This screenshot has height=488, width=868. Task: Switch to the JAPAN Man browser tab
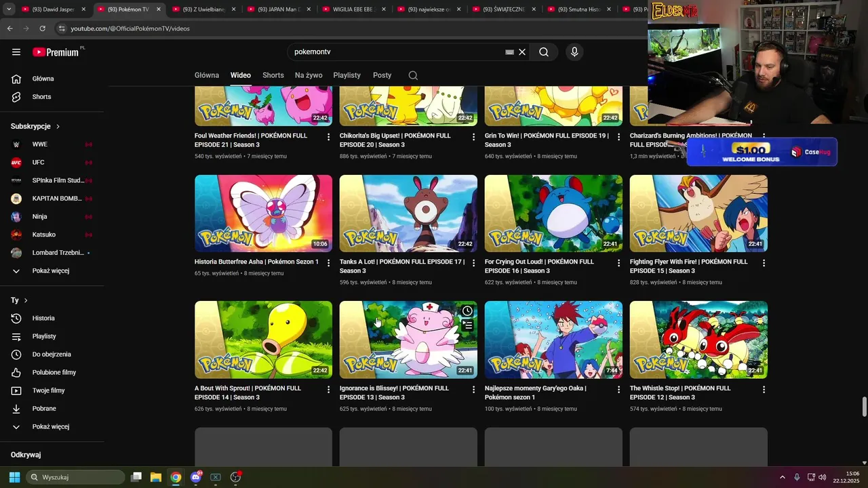[x=278, y=9]
